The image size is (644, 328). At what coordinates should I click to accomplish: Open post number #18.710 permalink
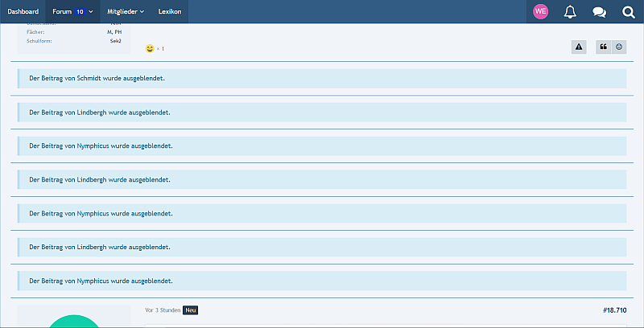tap(613, 310)
